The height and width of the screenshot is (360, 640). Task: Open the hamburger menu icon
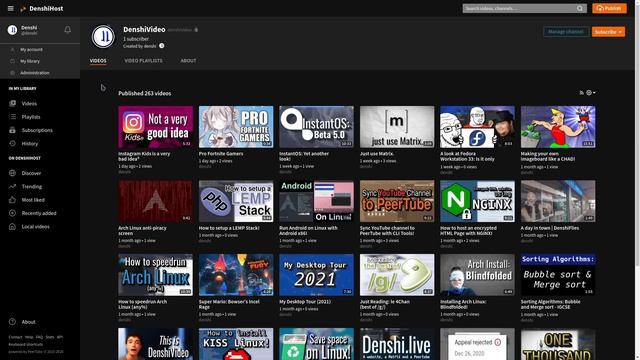(11, 8)
